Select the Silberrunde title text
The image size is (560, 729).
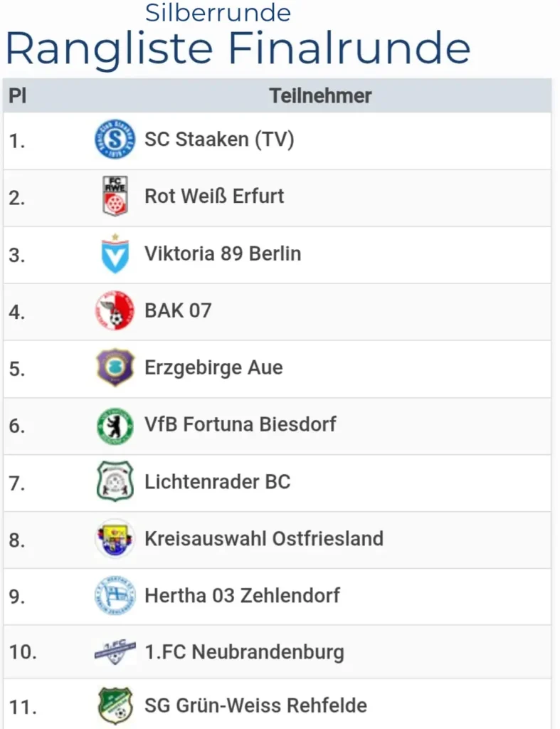(218, 13)
